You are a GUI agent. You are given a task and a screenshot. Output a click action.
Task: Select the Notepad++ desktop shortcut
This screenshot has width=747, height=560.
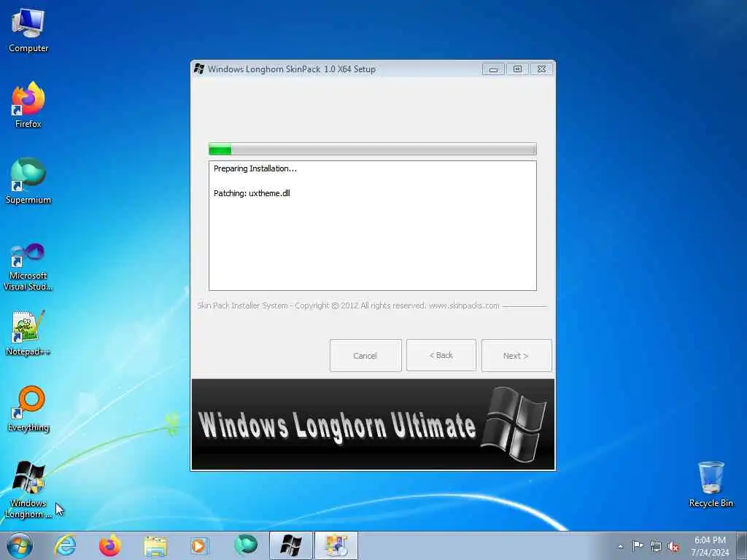pos(28,332)
